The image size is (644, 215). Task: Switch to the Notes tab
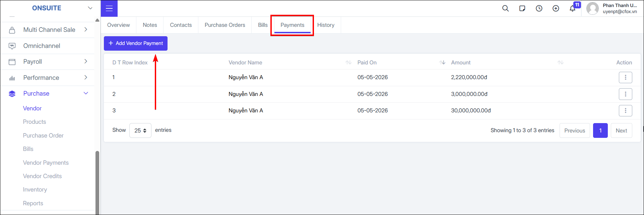point(150,25)
